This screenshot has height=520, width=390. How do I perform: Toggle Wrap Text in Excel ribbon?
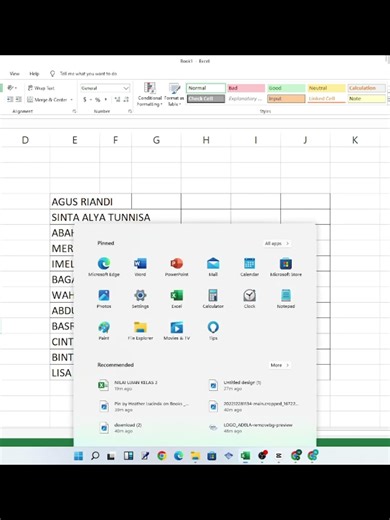(41, 88)
